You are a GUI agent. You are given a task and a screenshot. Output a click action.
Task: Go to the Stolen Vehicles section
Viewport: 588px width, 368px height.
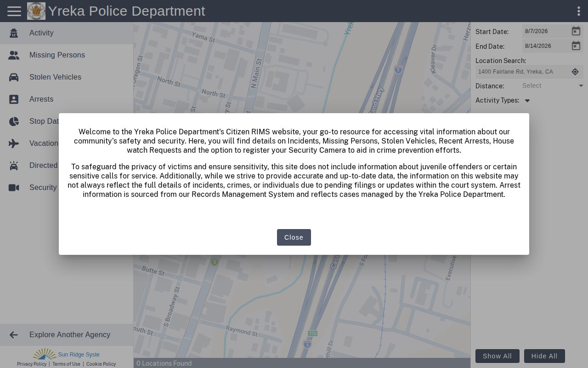tap(67, 77)
